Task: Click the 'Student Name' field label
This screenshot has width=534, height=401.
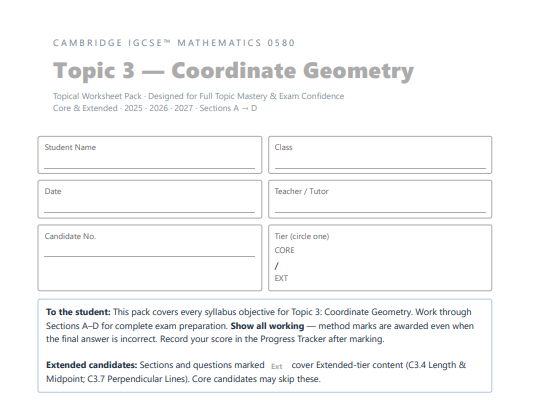Action: (70, 148)
